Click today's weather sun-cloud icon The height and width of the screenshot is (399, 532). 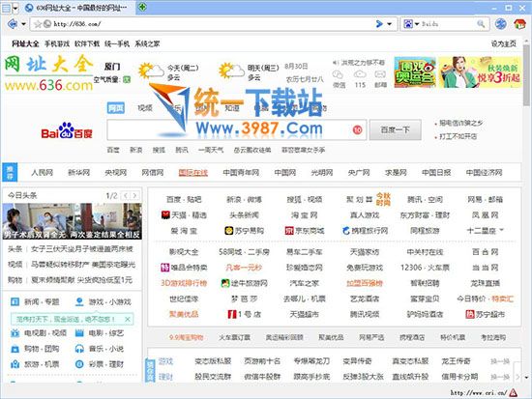click(151, 71)
